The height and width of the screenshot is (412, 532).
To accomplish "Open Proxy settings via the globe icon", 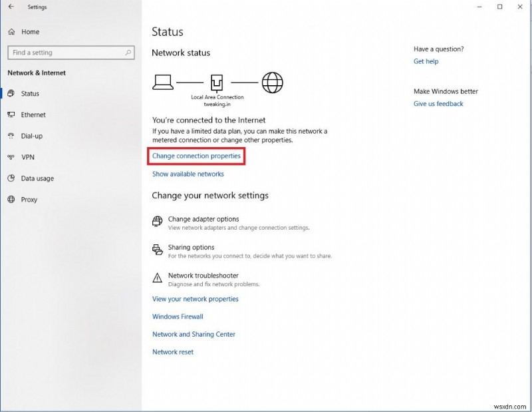I will coord(11,200).
